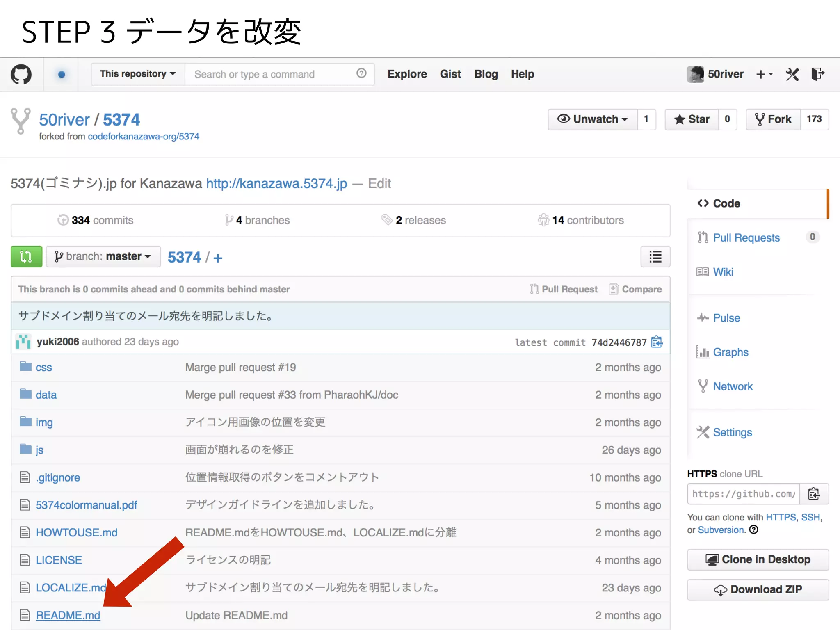
Task: Open the HOWTOUSE.md file
Action: [x=77, y=533]
